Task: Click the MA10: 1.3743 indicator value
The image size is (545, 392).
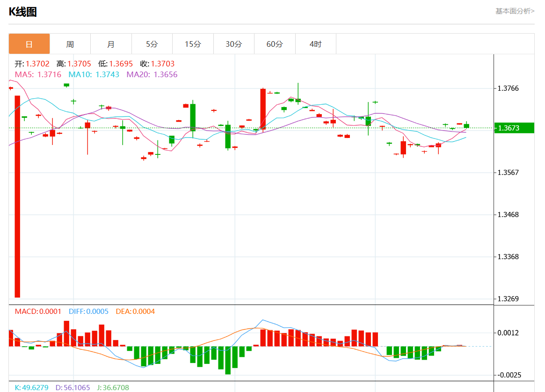Action: [94, 74]
